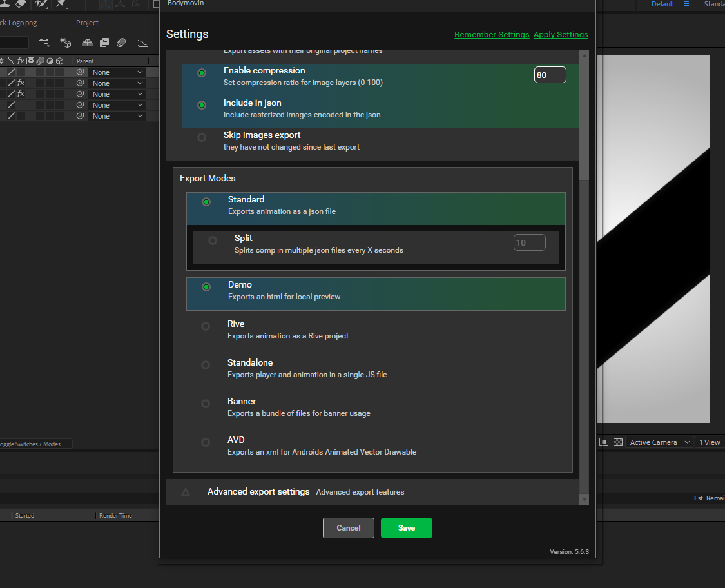Click the Apply Settings link
Viewport: 725px width, 588px height.
click(x=561, y=35)
